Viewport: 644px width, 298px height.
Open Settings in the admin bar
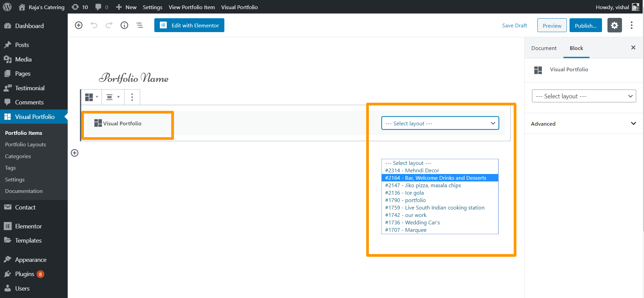[152, 7]
